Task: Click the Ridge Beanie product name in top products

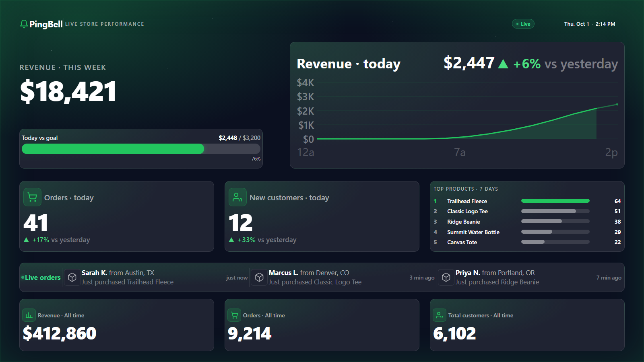Action: tap(464, 222)
